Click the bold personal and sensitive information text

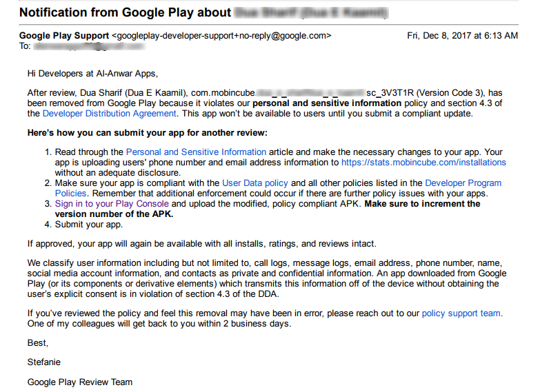327,103
